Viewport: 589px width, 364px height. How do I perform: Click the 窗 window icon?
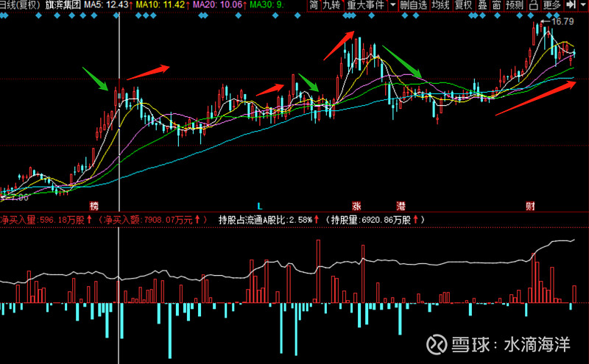coord(497,5)
